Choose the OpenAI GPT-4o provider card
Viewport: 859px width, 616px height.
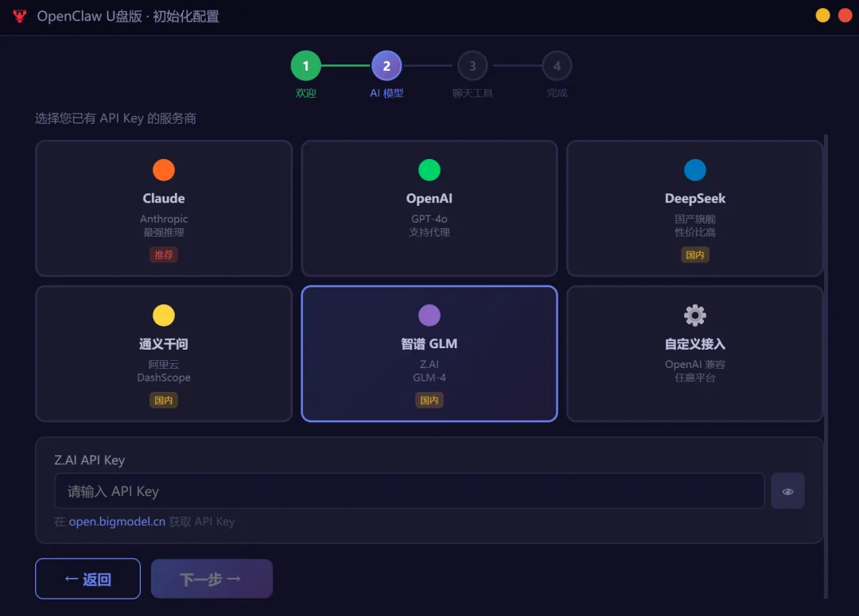pos(429,208)
